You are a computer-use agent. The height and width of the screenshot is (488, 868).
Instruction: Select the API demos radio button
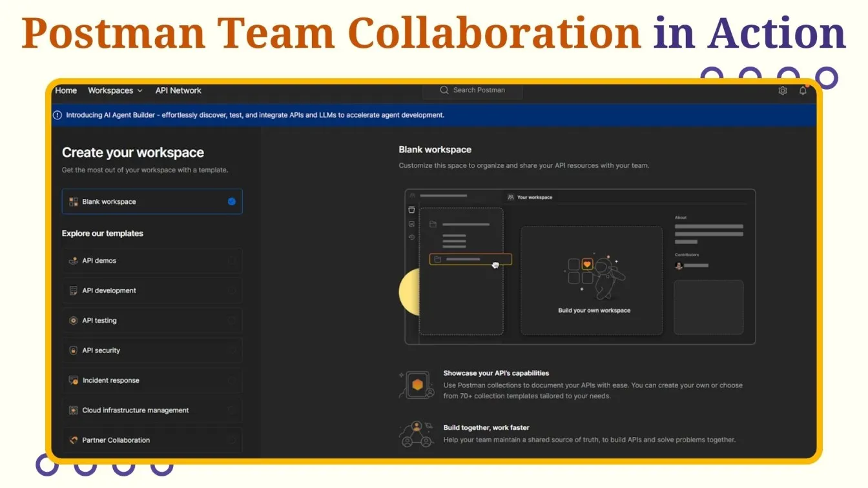click(x=232, y=261)
